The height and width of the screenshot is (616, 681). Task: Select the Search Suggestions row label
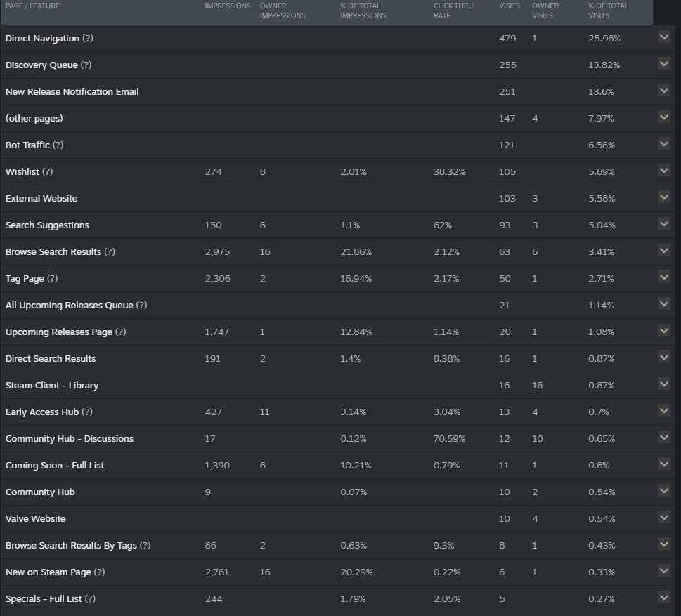coord(47,225)
